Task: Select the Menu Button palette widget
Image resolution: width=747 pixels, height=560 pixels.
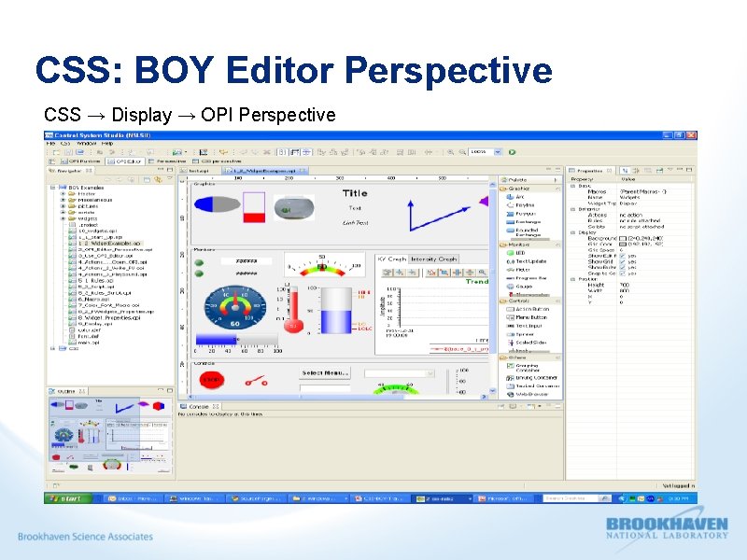Action: (x=527, y=317)
